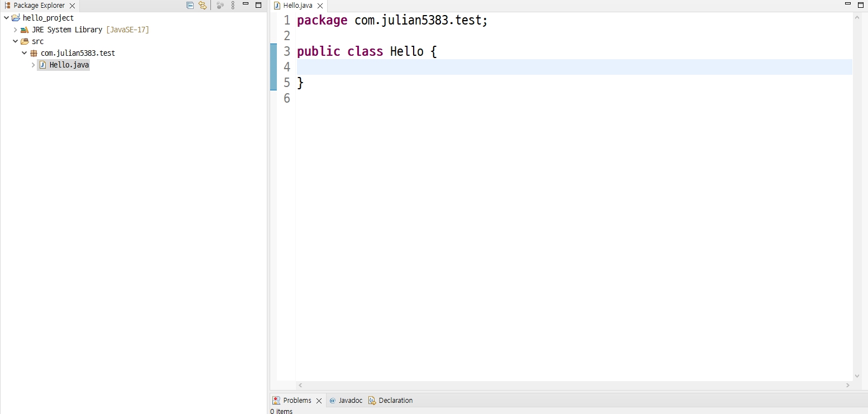Click the 'package' keyword on line 1
868x414 pixels.
point(323,21)
